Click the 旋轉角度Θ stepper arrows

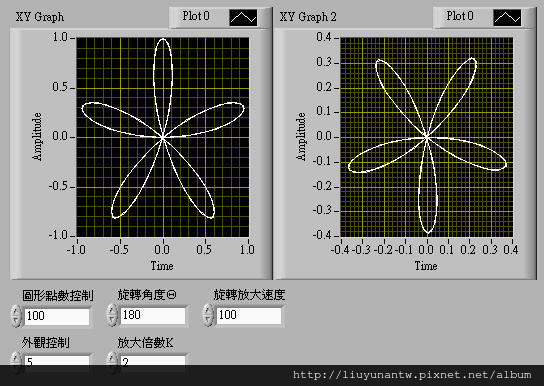111,315
